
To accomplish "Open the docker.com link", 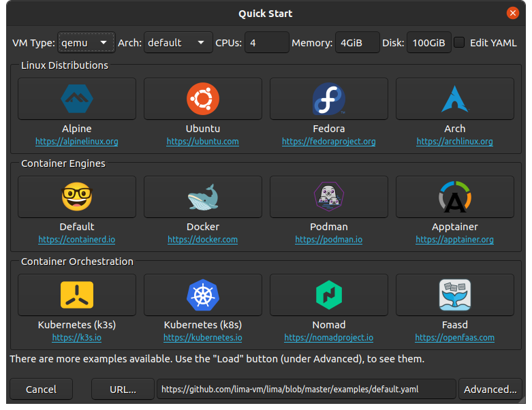I will point(203,240).
